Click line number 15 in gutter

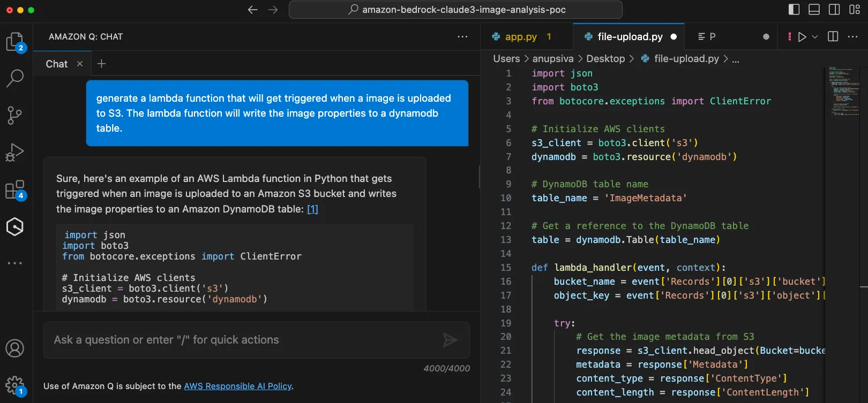(506, 268)
